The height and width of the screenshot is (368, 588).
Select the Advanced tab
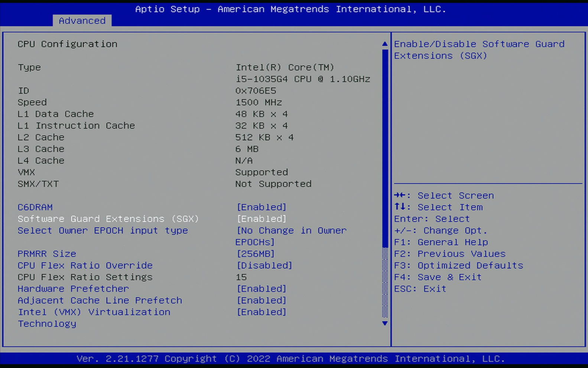point(82,21)
